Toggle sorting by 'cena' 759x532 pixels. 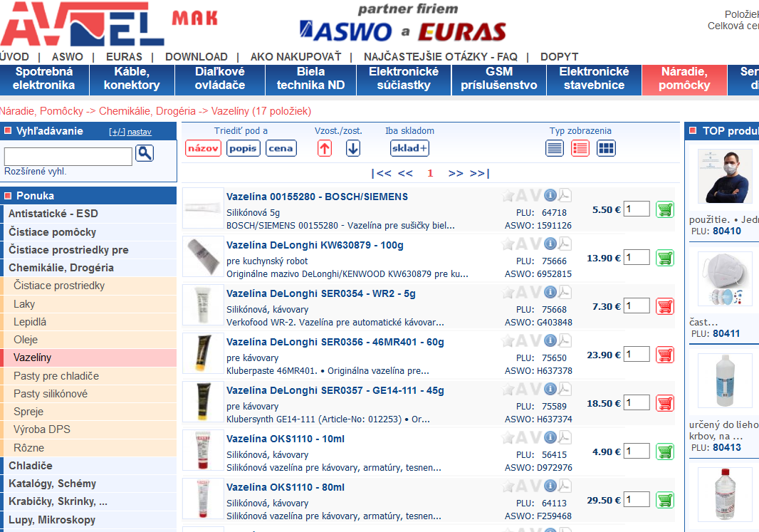tap(281, 148)
